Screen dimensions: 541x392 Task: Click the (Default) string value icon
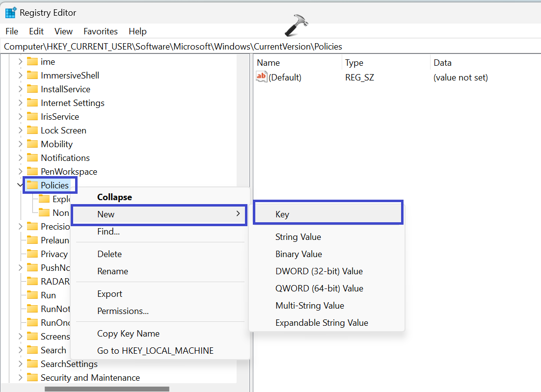[x=262, y=77]
